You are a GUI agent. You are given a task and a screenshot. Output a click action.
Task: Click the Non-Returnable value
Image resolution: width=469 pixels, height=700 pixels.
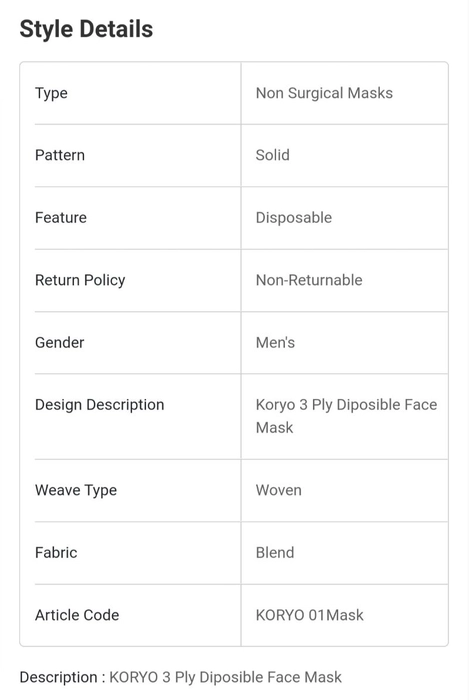[309, 280]
